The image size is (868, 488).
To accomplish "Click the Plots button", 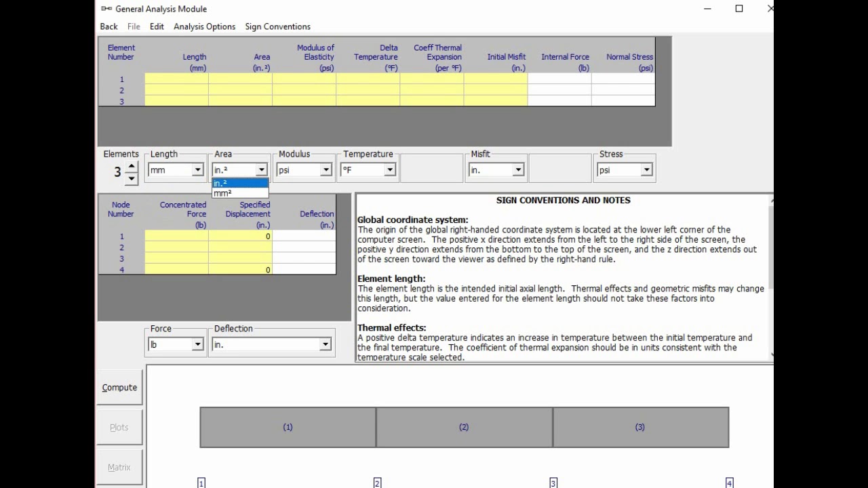I will click(x=119, y=428).
